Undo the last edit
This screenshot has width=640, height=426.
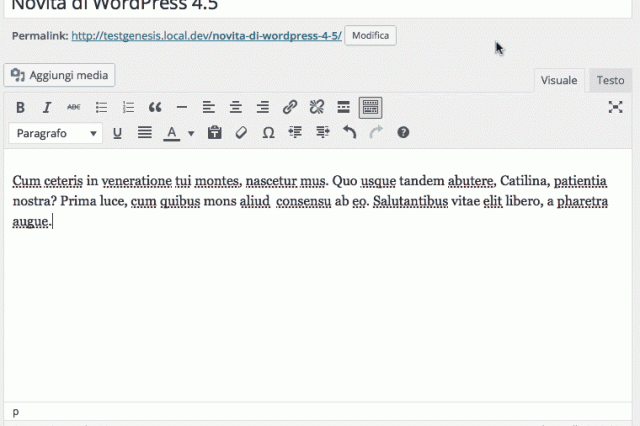pos(349,133)
